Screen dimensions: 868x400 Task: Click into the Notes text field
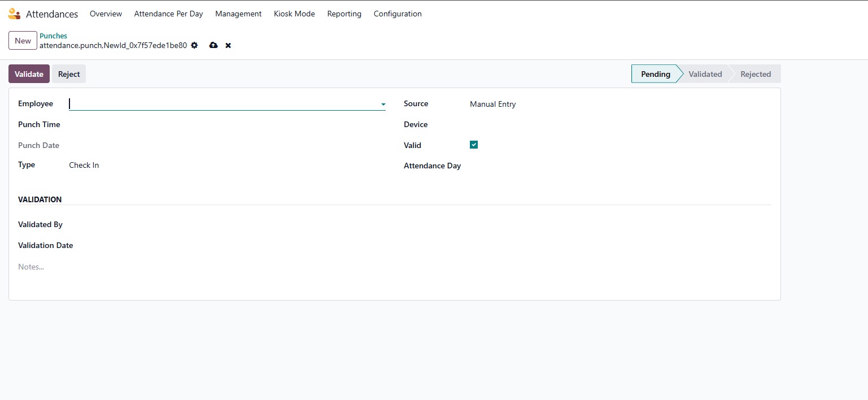point(226,267)
